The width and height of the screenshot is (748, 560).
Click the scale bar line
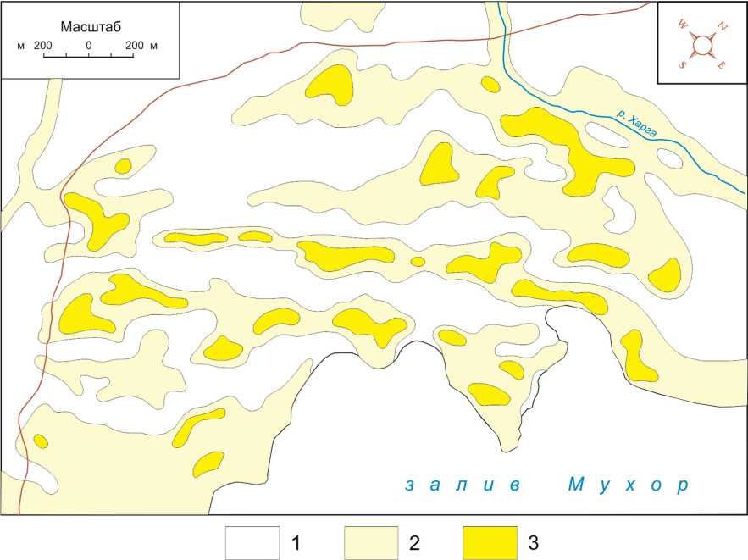pyautogui.click(x=89, y=56)
